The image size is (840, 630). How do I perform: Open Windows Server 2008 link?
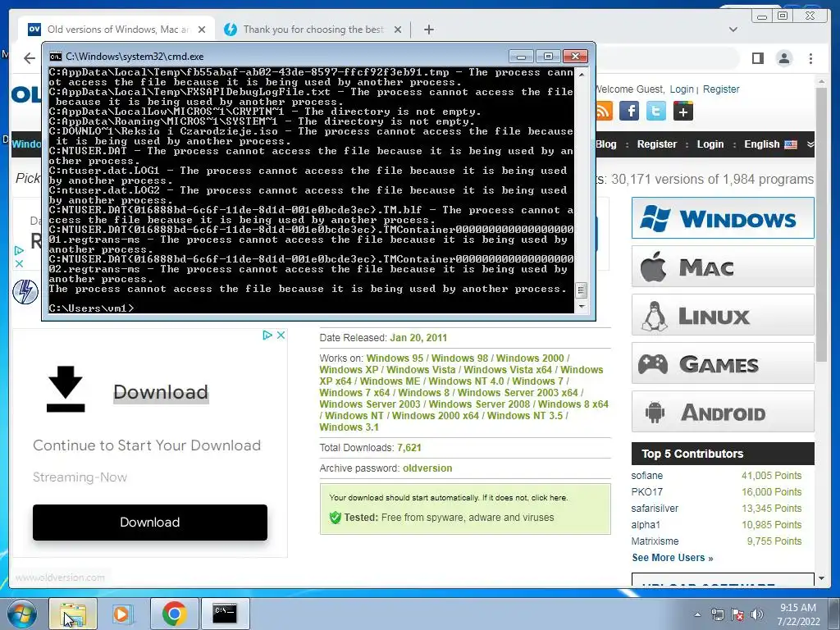[x=479, y=404]
